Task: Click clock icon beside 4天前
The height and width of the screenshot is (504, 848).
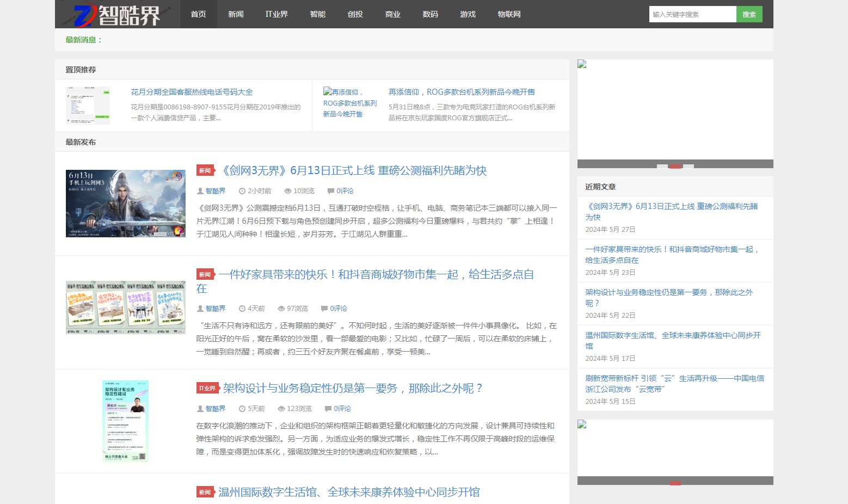Action: (x=242, y=309)
